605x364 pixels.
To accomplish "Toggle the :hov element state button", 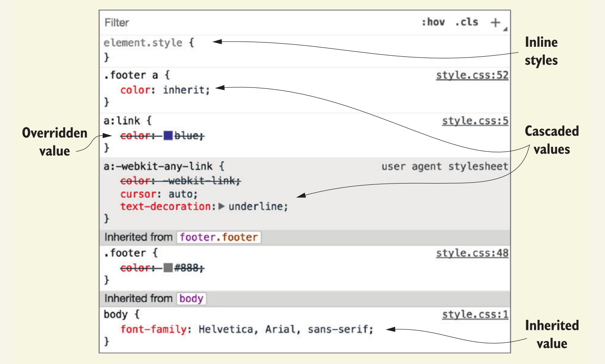I will click(433, 22).
